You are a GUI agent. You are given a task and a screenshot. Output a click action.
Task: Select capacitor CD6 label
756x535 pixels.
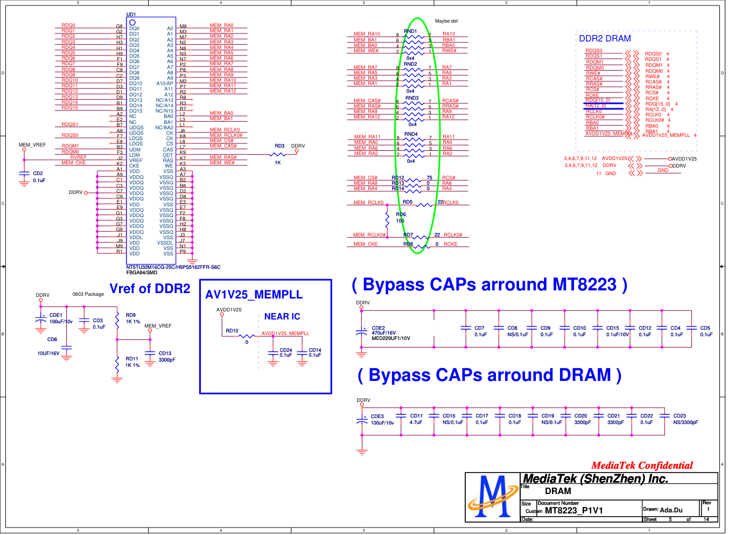[x=52, y=339]
